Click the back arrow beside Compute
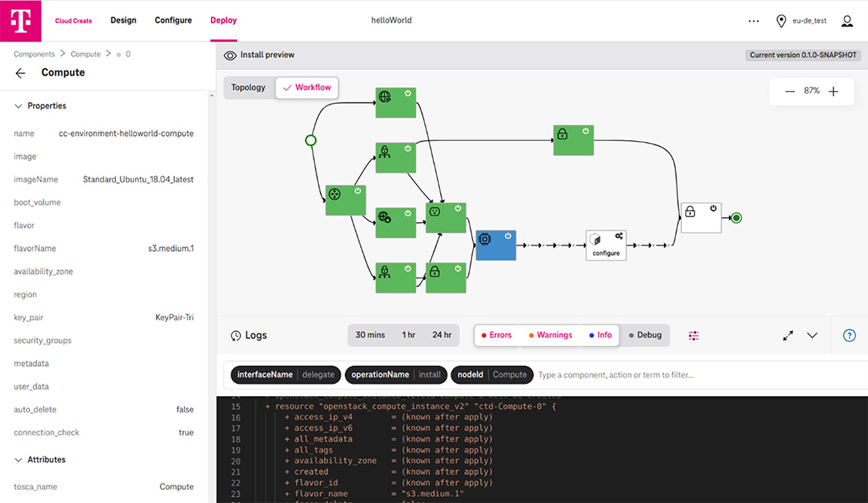This screenshot has height=503, width=868. click(20, 73)
